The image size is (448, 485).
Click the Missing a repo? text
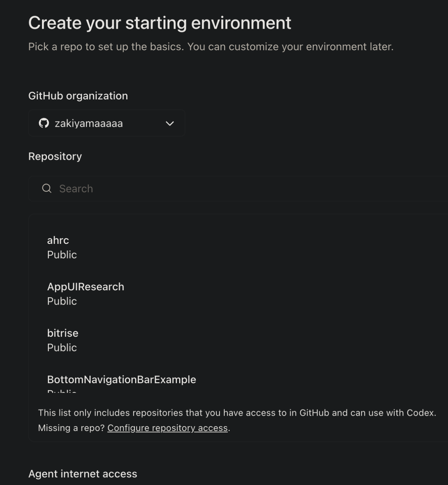71,428
